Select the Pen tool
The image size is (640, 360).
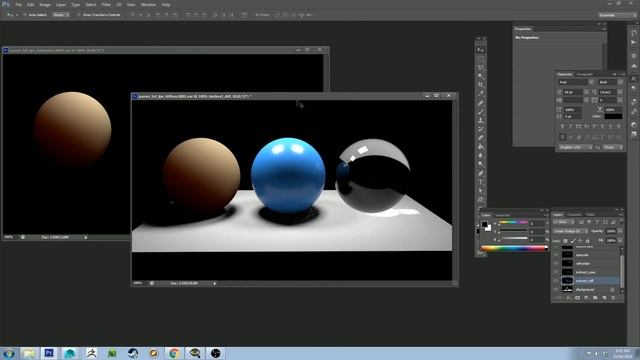click(481, 173)
